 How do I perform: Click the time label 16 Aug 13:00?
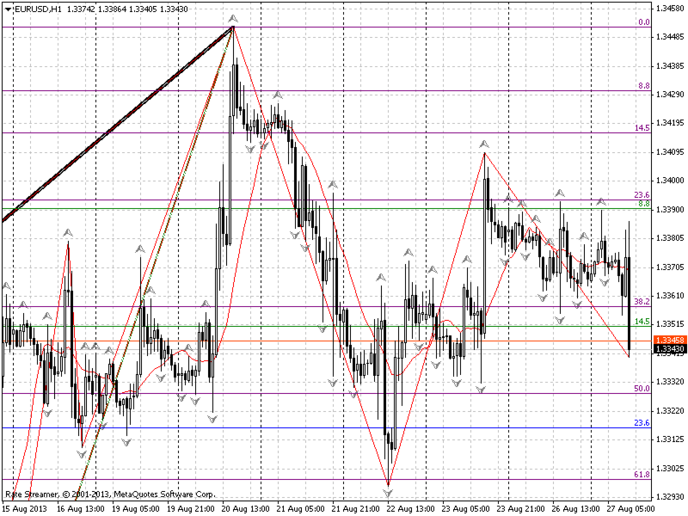pos(81,509)
